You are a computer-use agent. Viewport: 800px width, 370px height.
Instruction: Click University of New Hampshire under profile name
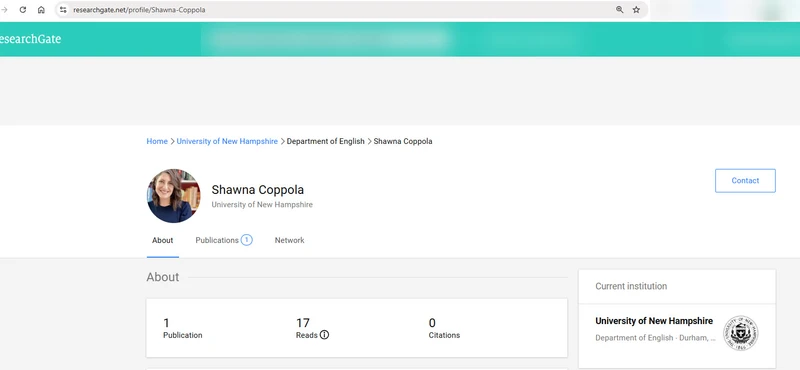(262, 205)
